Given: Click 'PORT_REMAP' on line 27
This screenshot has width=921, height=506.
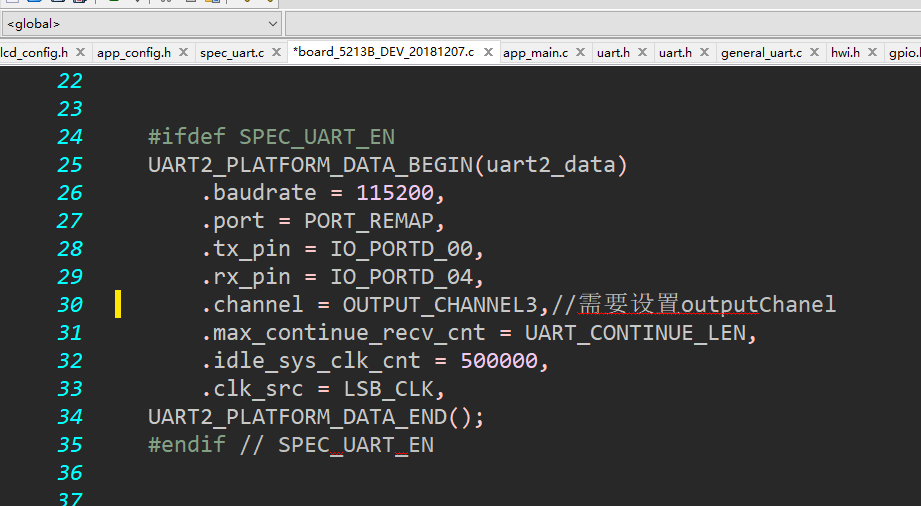Looking at the screenshot, I should 369,221.
